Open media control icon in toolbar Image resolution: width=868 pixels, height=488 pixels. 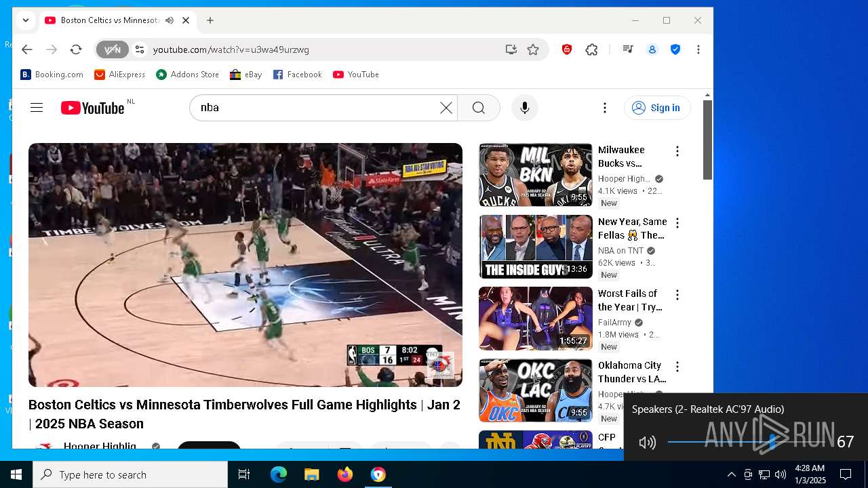628,49
